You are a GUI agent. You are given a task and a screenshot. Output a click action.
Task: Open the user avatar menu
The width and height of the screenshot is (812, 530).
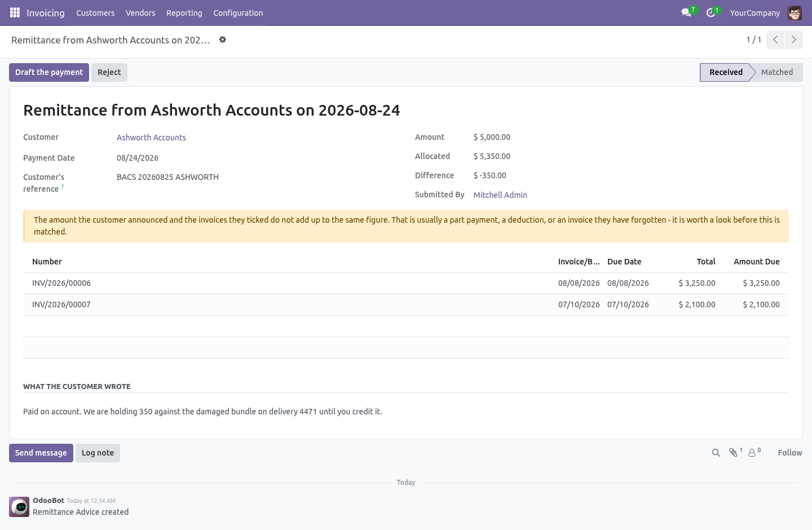[795, 12]
